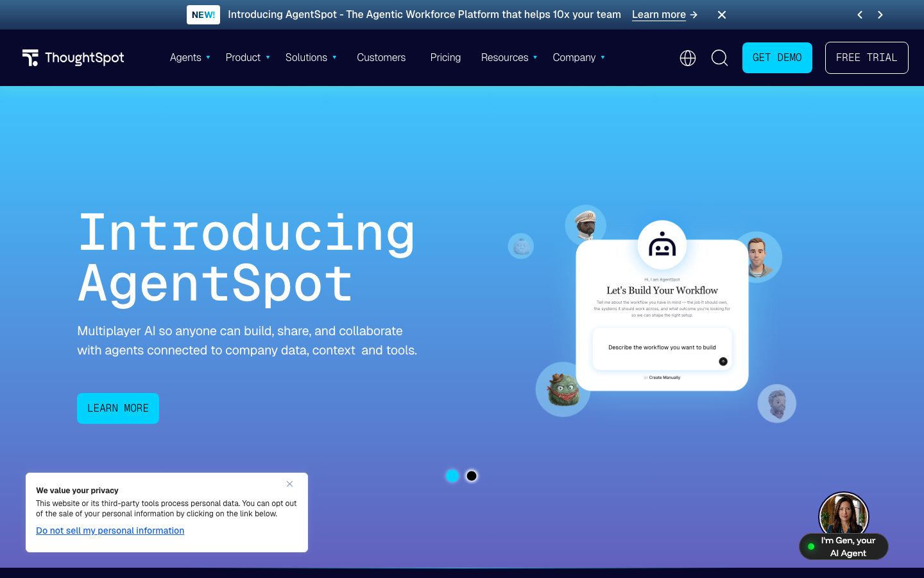This screenshot has width=924, height=578.
Task: Click the captain avatar bubble
Action: point(585,225)
